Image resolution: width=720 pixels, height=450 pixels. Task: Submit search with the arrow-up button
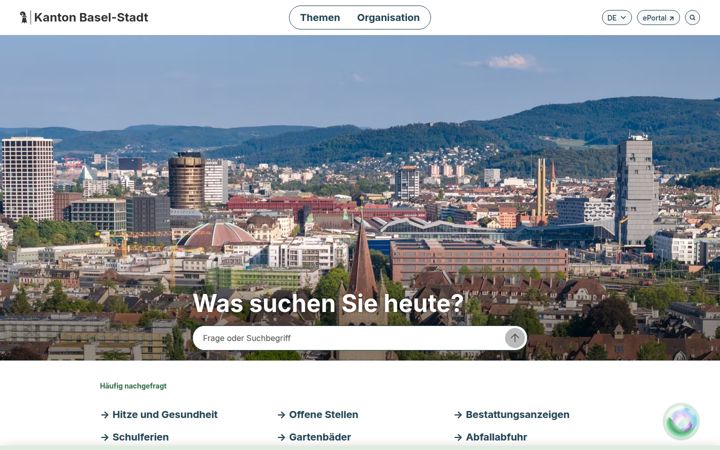(515, 338)
